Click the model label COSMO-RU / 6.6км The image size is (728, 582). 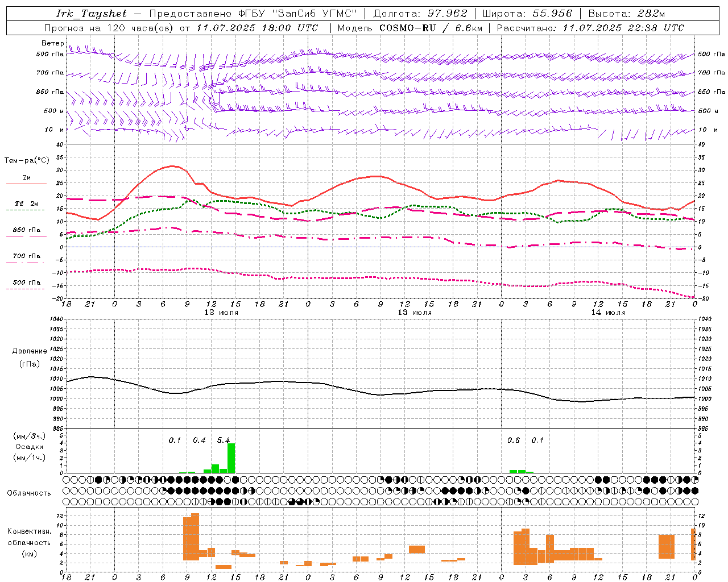(x=431, y=28)
